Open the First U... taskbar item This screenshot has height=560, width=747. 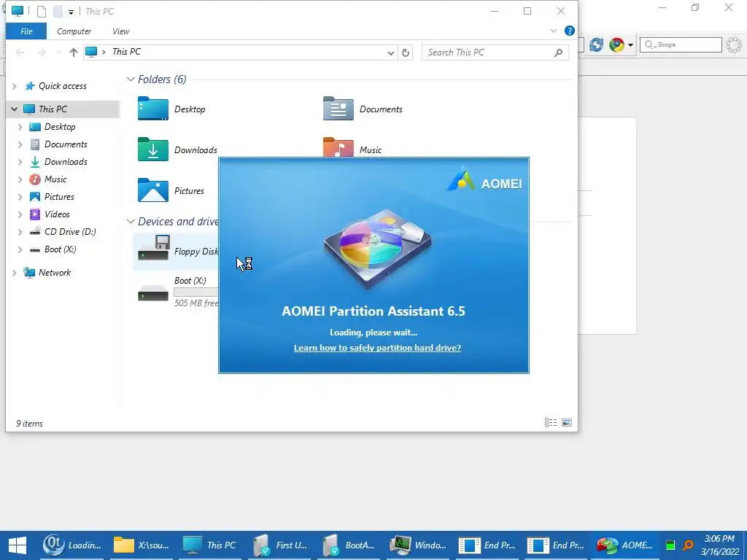click(279, 545)
